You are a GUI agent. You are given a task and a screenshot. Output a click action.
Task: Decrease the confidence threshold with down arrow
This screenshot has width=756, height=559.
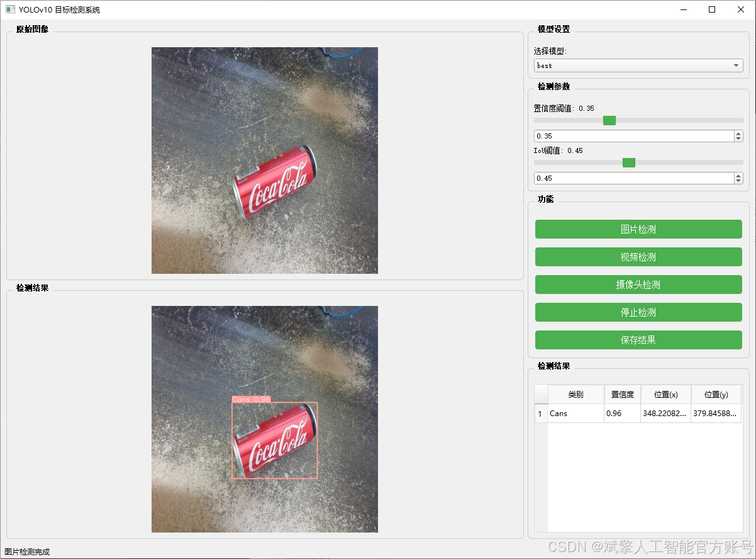[738, 139]
